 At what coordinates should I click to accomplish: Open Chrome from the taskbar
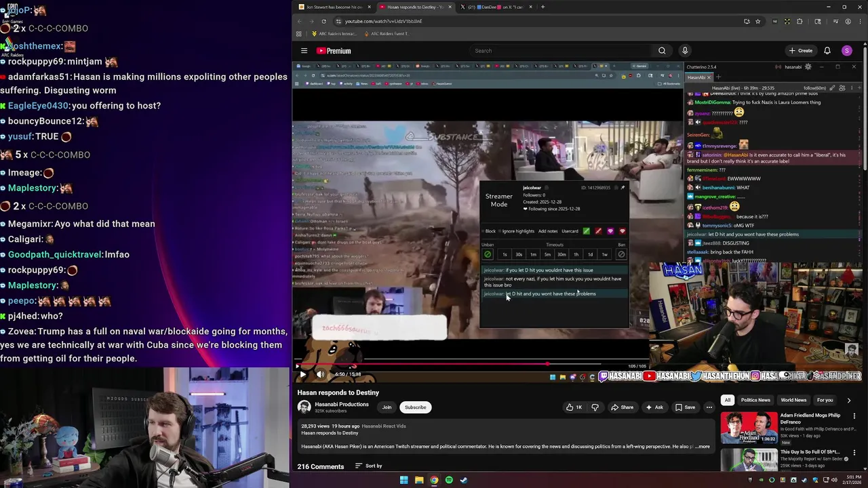[x=434, y=480]
